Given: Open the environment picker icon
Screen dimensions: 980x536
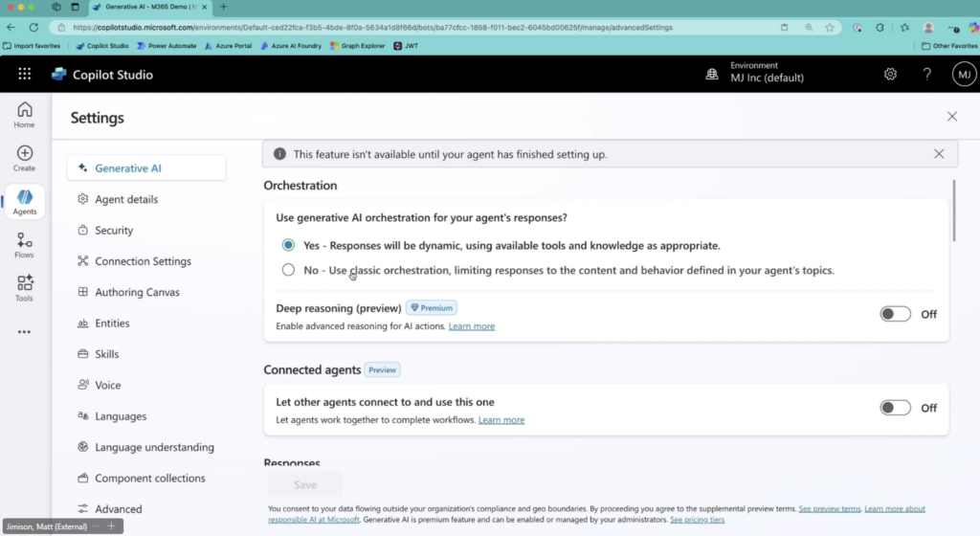Looking at the screenshot, I should tap(712, 75).
